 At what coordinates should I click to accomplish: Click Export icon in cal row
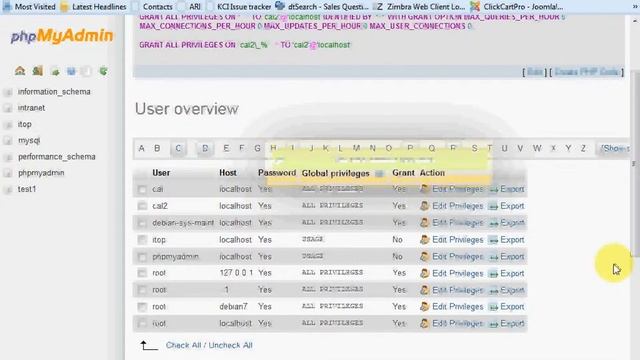coord(493,189)
